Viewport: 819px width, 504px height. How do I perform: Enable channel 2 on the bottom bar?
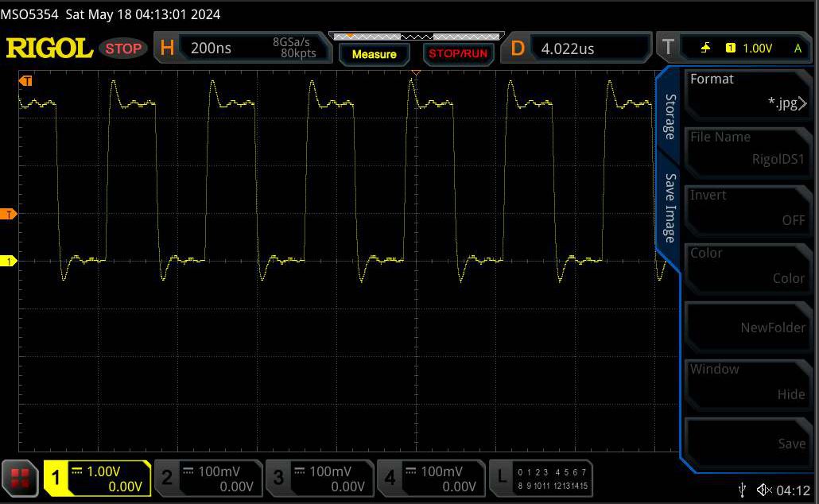tap(208, 478)
